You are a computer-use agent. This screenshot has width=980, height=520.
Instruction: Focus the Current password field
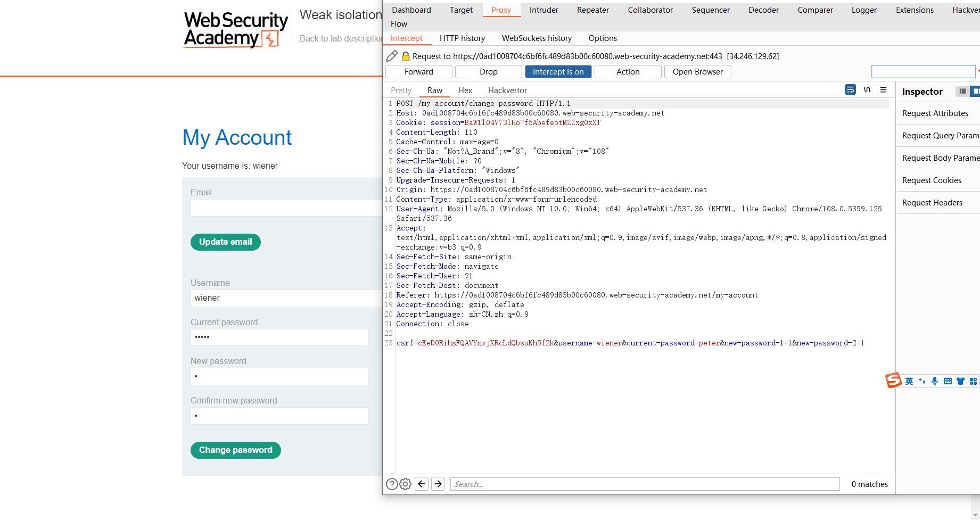[279, 337]
